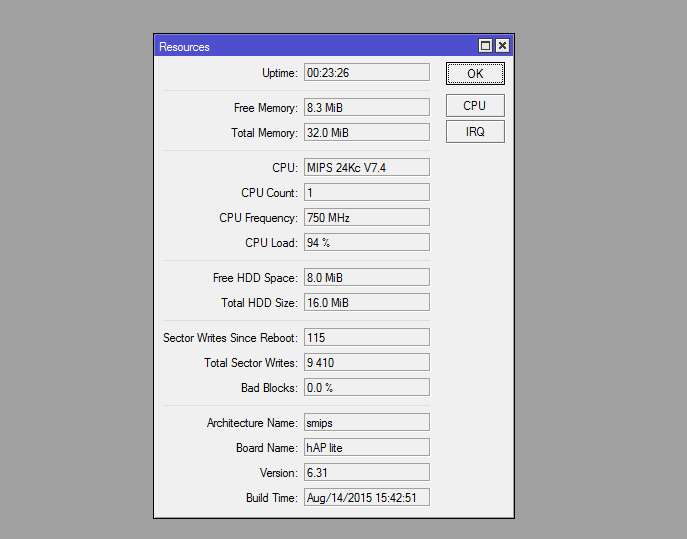Close the Resources window
This screenshot has width=687, height=539.
click(x=502, y=46)
